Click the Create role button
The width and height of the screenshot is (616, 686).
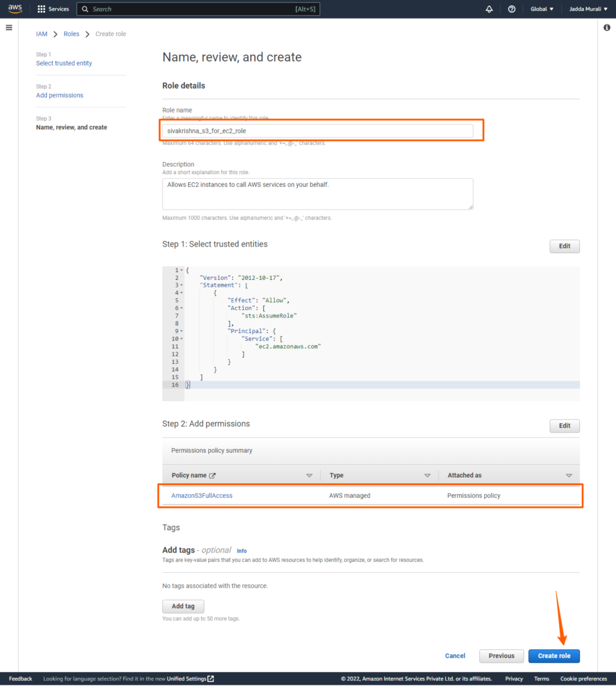click(x=554, y=656)
